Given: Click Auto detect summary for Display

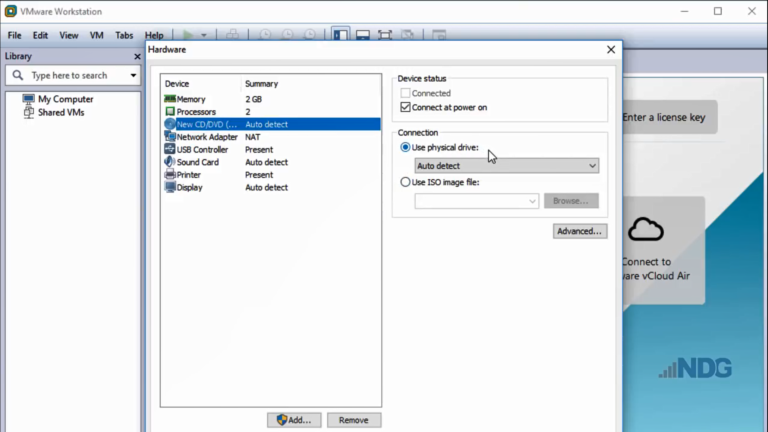Looking at the screenshot, I should 266,188.
